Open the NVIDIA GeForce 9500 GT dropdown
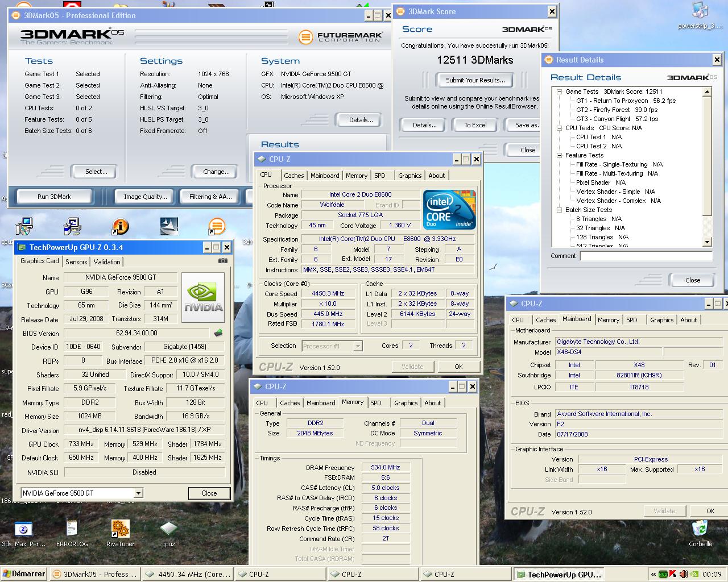Image resolution: width=728 pixels, height=582 pixels. pyautogui.click(x=138, y=493)
